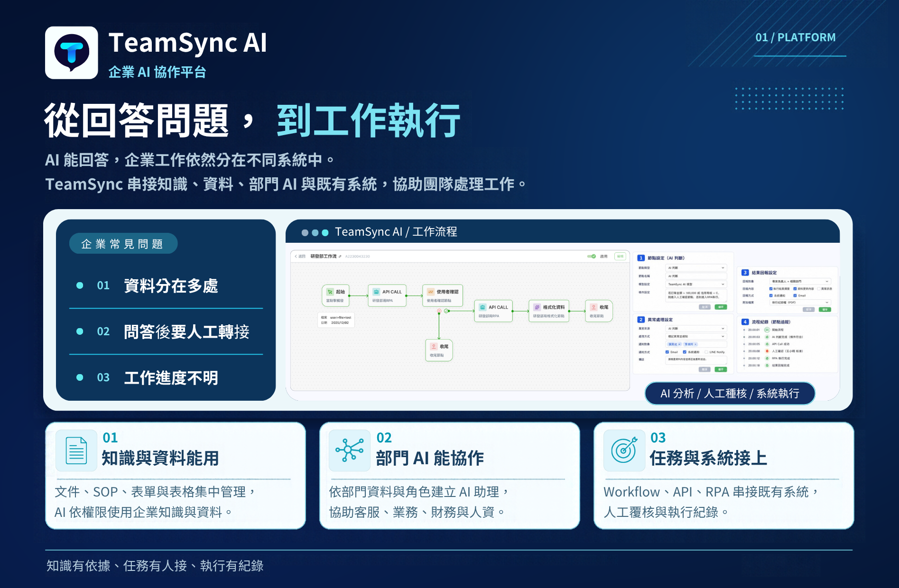899x588 pixels.
Task: Uncheck Email under 回報方式
Action: pos(795,295)
